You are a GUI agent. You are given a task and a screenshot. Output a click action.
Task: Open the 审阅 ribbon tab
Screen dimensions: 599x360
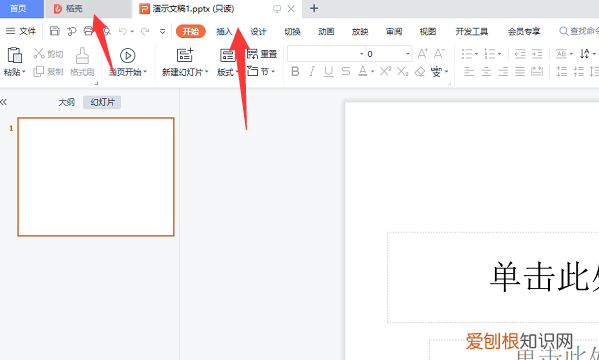click(x=394, y=31)
